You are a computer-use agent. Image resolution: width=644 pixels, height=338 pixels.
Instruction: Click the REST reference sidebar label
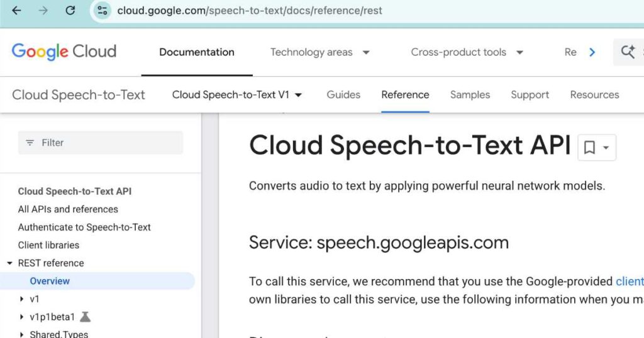click(x=51, y=263)
